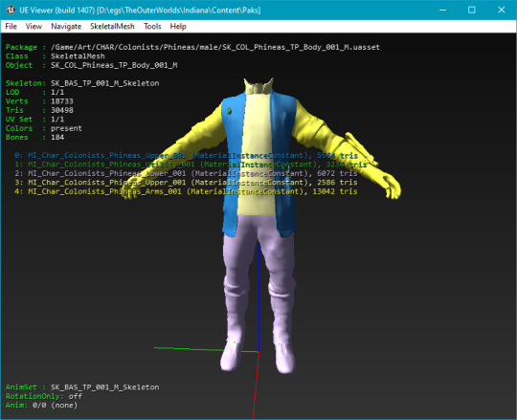
Task: Close the UE Viewer window
Action: 501,10
